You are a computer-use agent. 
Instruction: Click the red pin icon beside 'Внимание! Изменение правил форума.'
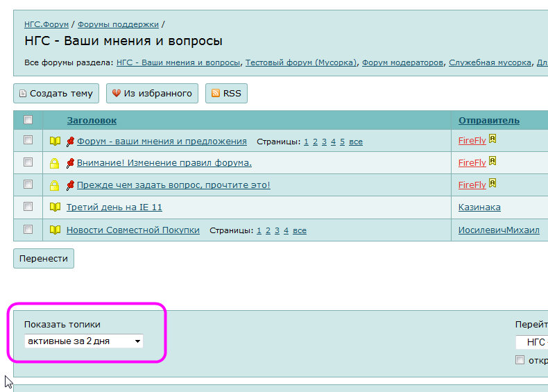point(70,163)
